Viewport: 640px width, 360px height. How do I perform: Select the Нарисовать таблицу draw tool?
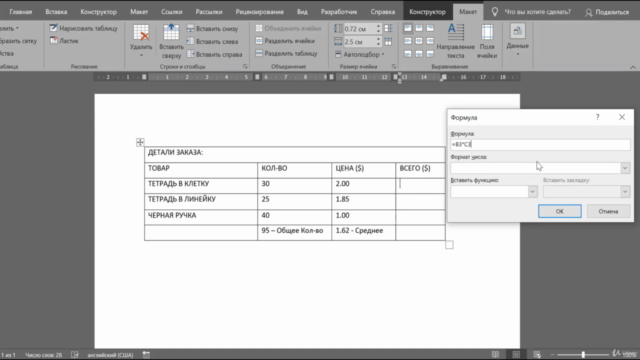84,28
